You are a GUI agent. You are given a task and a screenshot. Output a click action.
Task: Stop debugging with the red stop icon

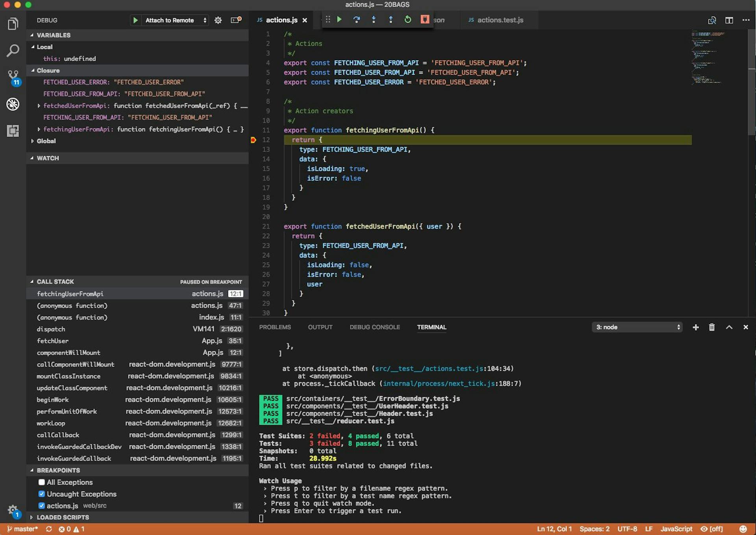(x=424, y=19)
